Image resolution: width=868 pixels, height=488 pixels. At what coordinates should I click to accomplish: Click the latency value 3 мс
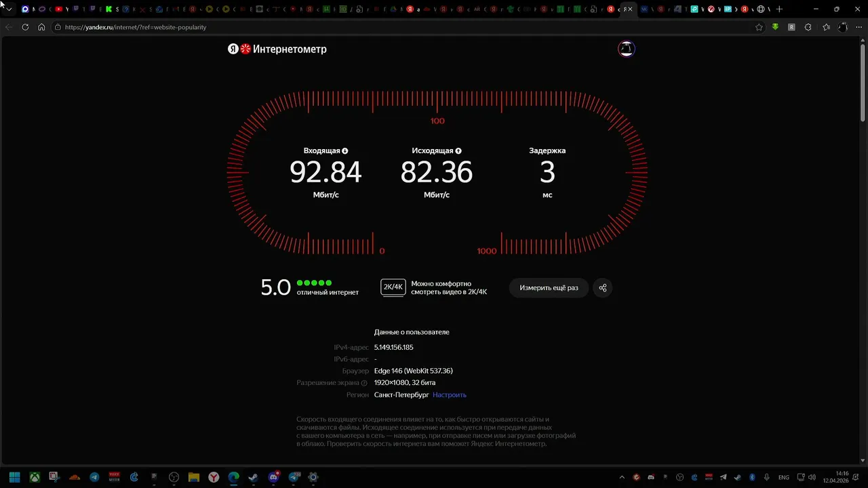coord(547,172)
